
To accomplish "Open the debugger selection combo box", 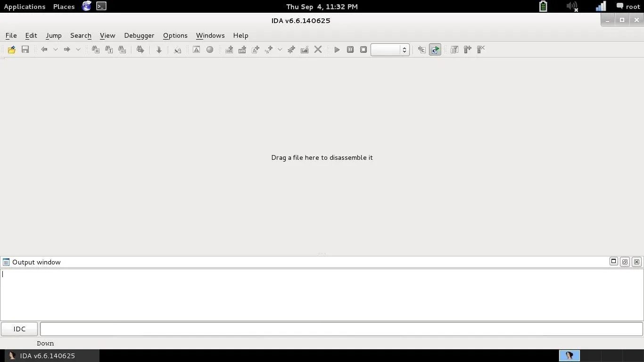I will click(390, 49).
